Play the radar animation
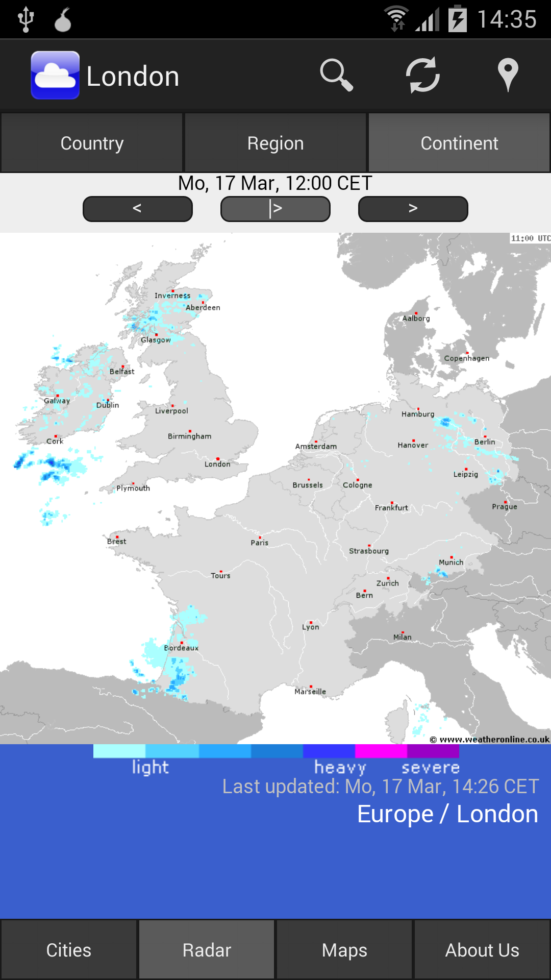The width and height of the screenshot is (551, 980). [275, 209]
